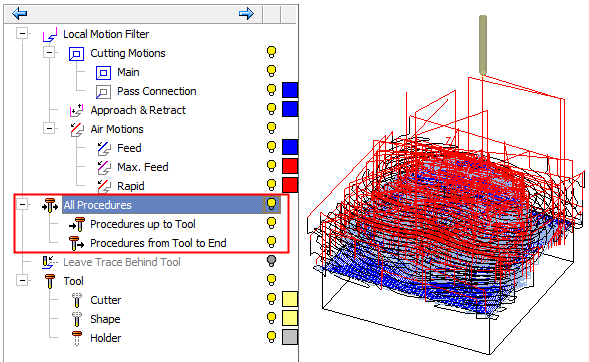Collapse the Air Motions branch

pos(49,128)
